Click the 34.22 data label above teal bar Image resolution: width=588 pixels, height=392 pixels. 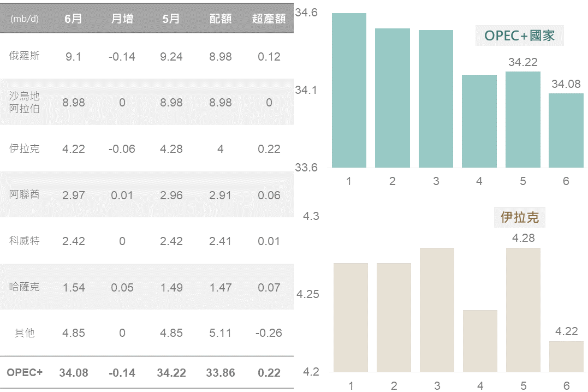pyautogui.click(x=522, y=62)
